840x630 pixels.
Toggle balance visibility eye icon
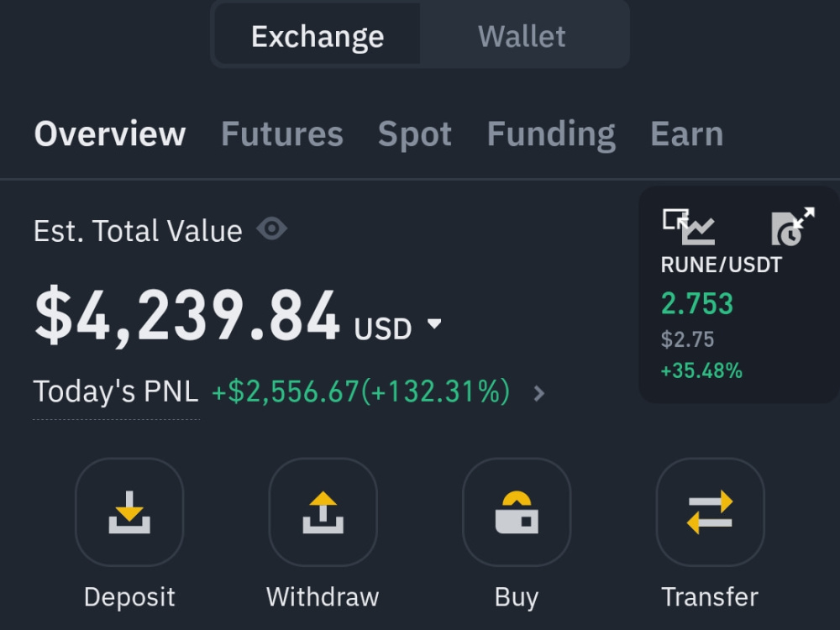[x=271, y=229]
